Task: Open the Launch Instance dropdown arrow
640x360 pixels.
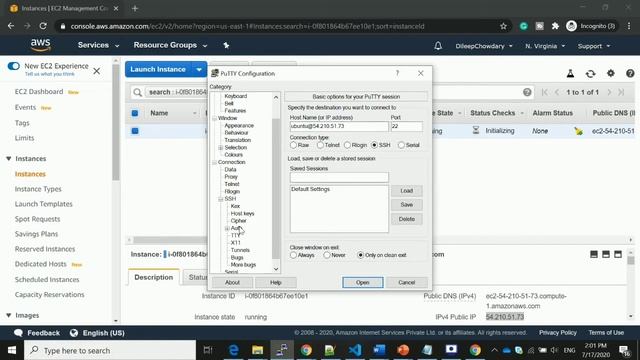Action: [199, 69]
